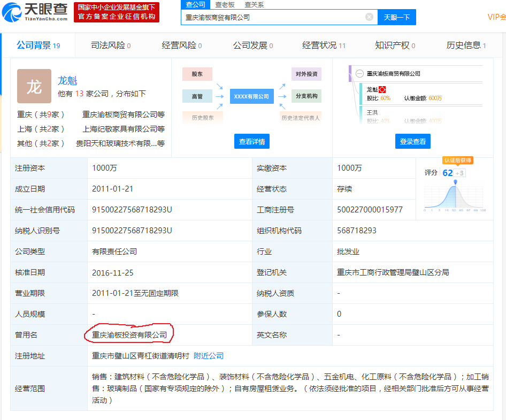
Task: Click the 有限责任公司 company type value
Action: pyautogui.click(x=114, y=251)
